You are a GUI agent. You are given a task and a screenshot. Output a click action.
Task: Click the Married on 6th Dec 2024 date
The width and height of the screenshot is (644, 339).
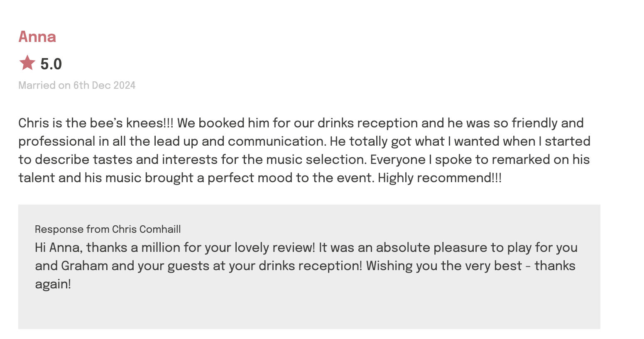(77, 85)
